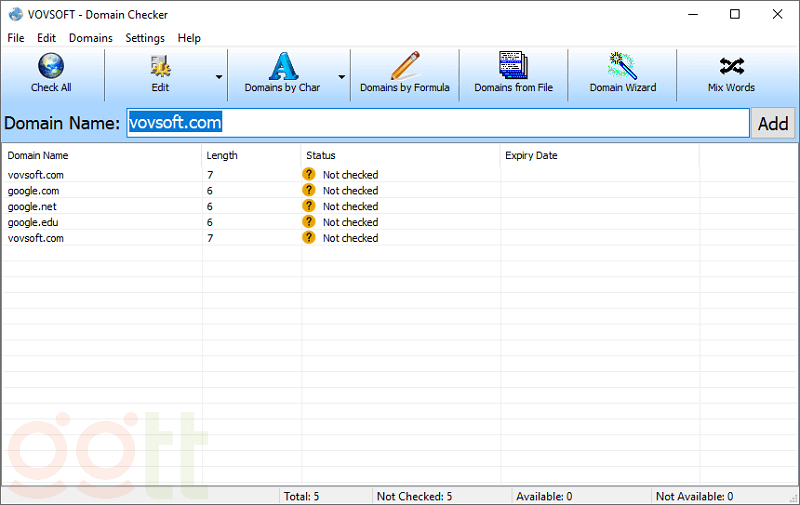Viewport: 800px width, 505px height.
Task: Sort by the Expiry Date column header
Action: (x=599, y=156)
